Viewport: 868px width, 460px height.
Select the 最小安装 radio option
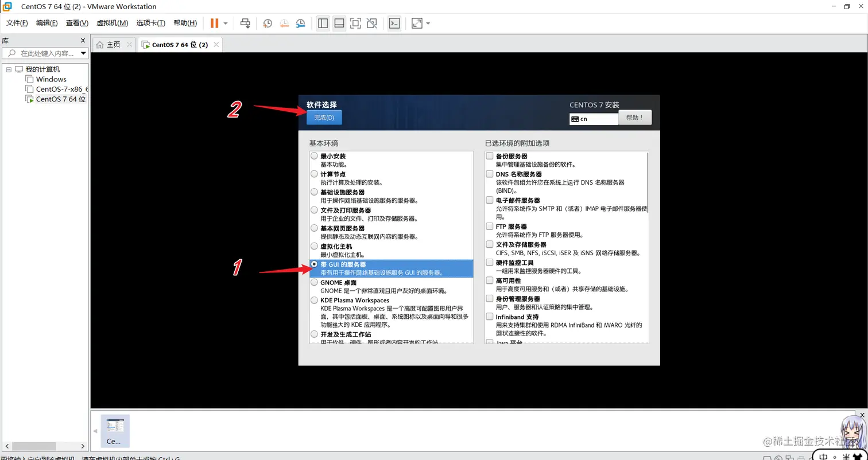[x=314, y=156]
